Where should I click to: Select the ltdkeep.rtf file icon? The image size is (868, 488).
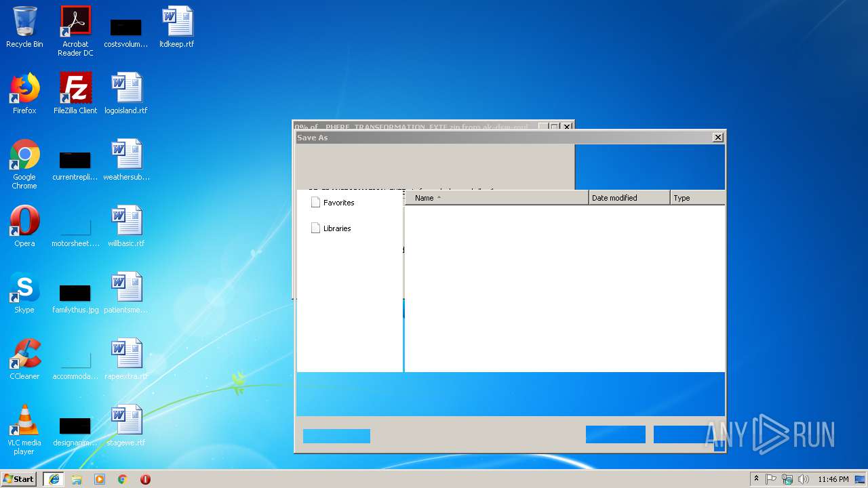[x=177, y=27]
